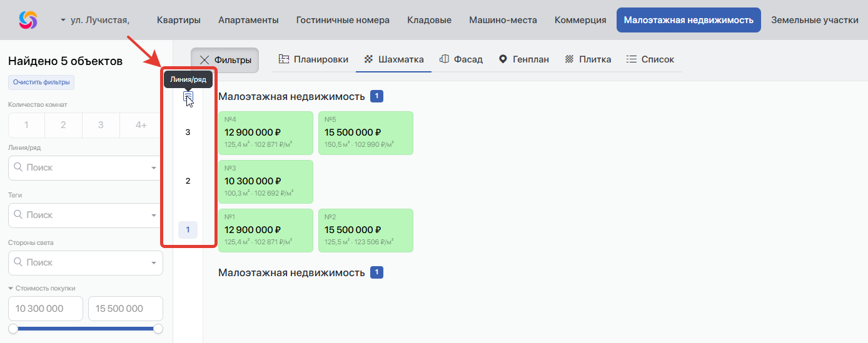Click the colorful app logo icon
Image resolution: width=868 pixels, height=343 pixels.
click(x=28, y=20)
